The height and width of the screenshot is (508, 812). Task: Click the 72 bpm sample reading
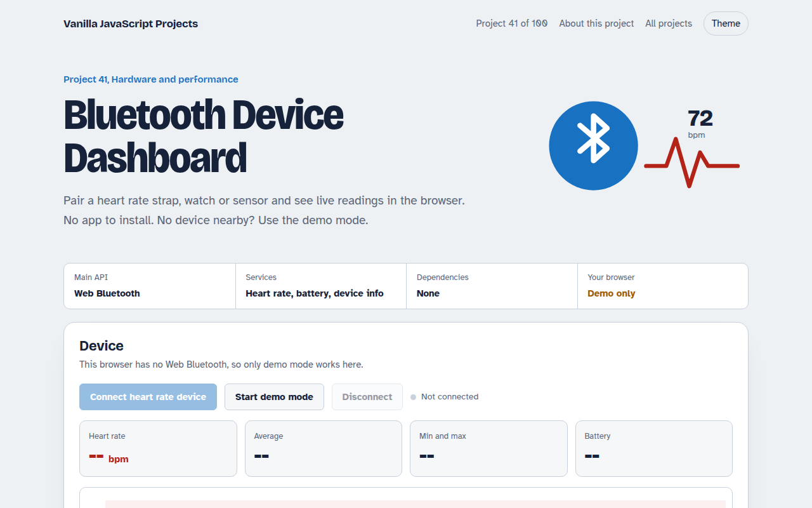tap(700, 123)
